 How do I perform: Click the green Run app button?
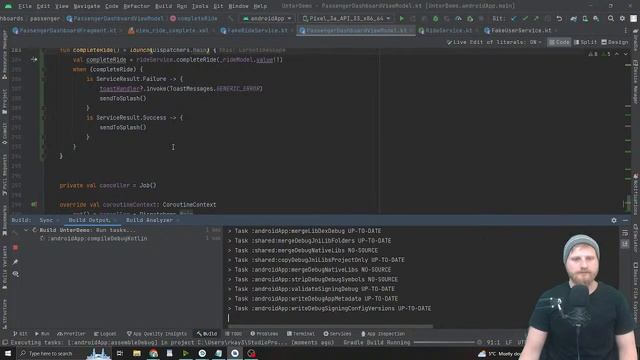click(402, 19)
